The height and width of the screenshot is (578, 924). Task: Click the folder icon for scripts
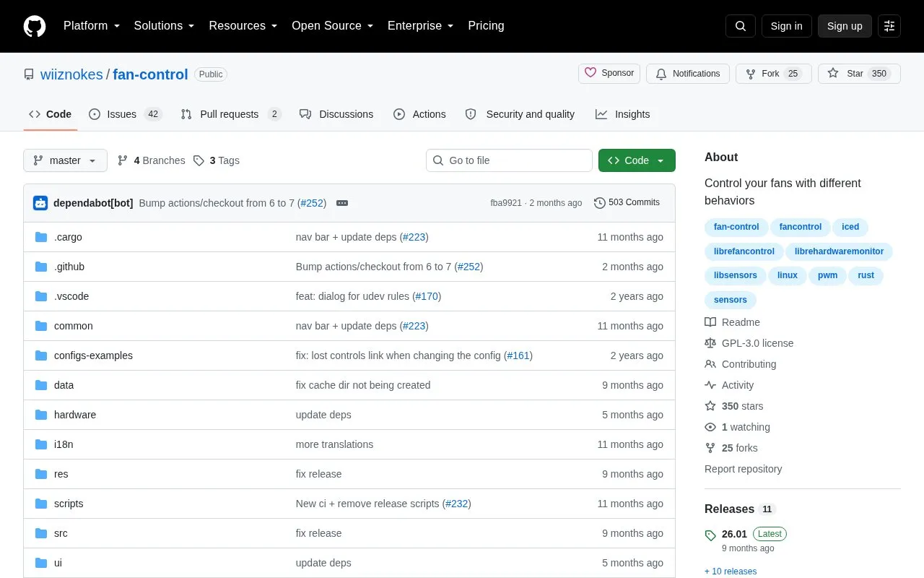(x=41, y=504)
